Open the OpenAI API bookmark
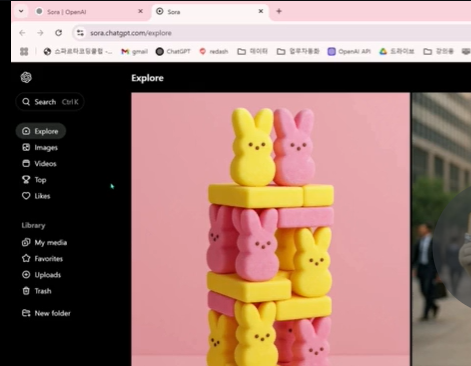Screen dimensions: 471x366 pyautogui.click(x=349, y=51)
